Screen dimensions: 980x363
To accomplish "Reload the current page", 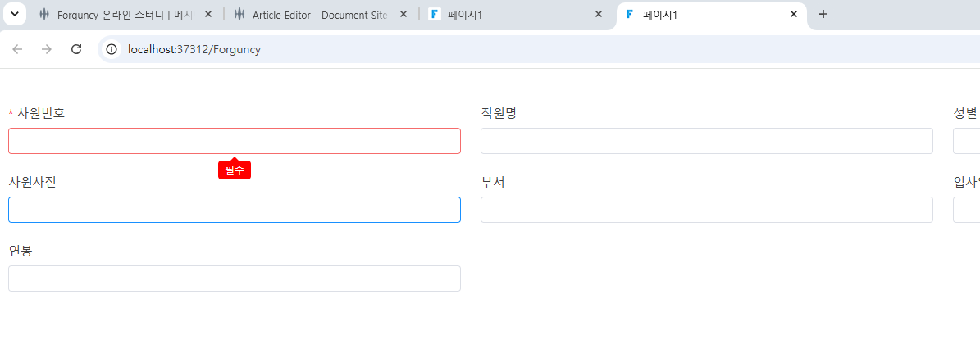I will pos(76,49).
